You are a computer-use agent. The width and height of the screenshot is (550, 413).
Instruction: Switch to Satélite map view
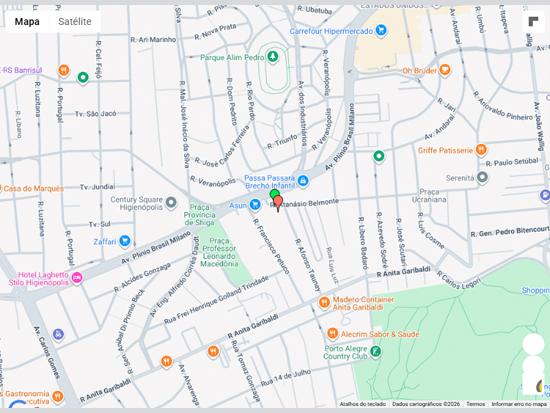coord(75,21)
